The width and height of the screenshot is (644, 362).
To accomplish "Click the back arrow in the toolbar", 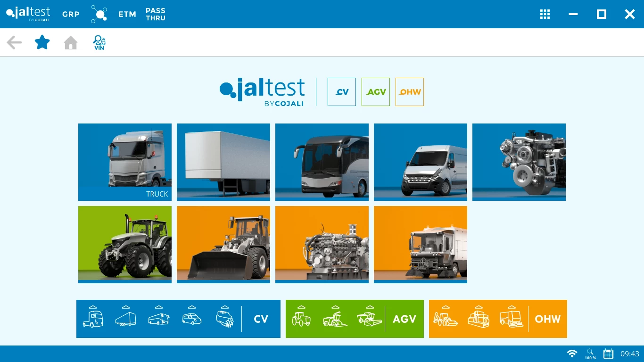I will (x=14, y=43).
